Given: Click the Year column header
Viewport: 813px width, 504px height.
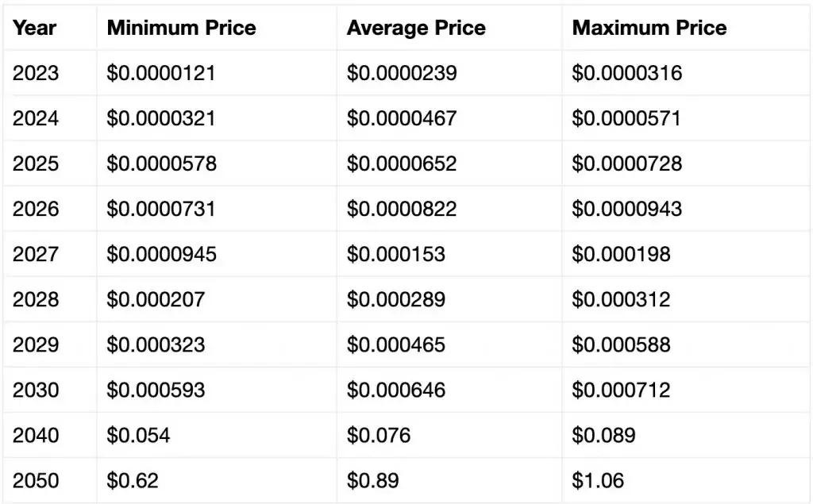Looking at the screenshot, I should [x=34, y=28].
